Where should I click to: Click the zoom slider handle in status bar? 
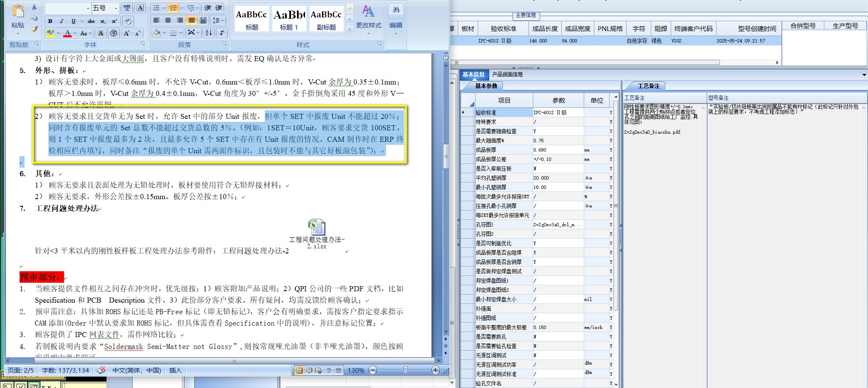click(x=405, y=370)
